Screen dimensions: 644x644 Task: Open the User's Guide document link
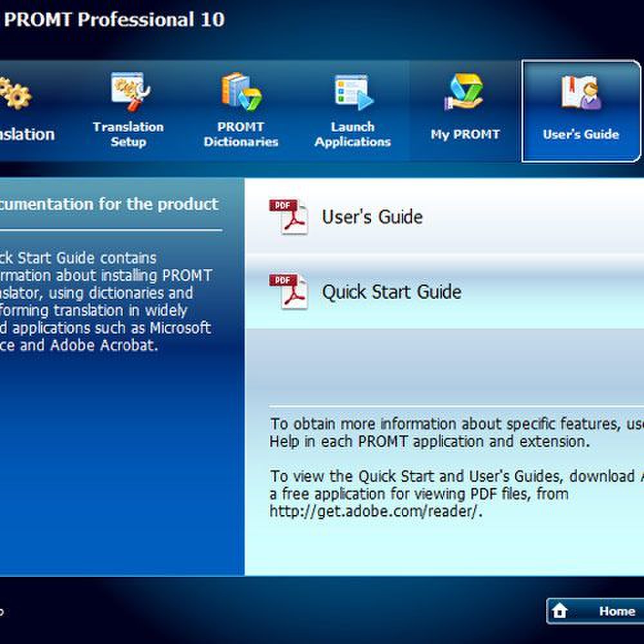click(372, 217)
